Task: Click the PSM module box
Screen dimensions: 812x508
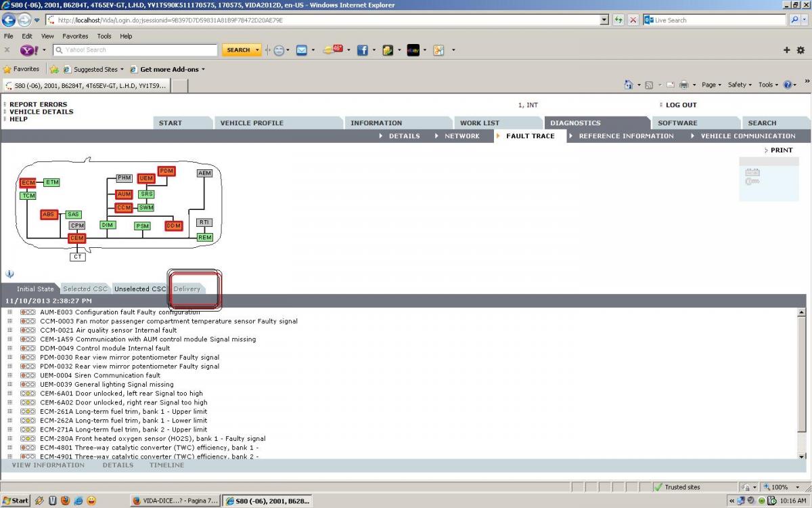Action: (x=142, y=226)
